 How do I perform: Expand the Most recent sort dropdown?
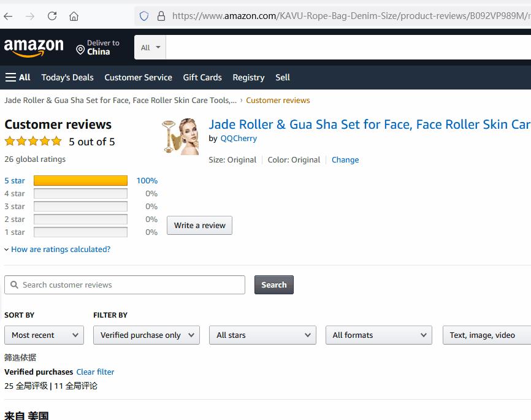tap(44, 335)
